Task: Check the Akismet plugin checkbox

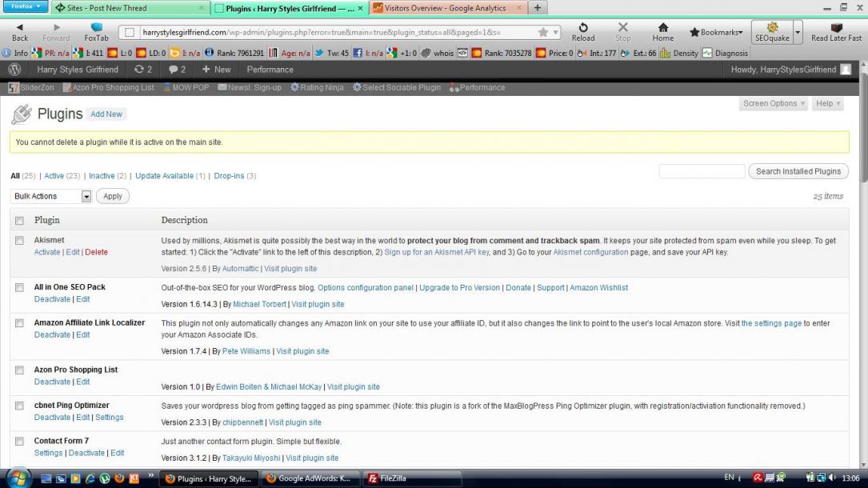Action: [x=19, y=241]
